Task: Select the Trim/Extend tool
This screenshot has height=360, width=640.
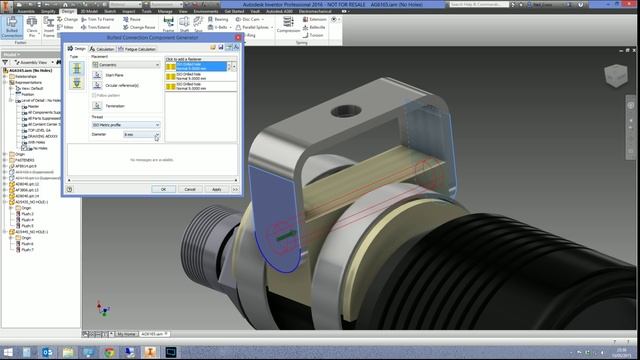Action: [x=96, y=27]
